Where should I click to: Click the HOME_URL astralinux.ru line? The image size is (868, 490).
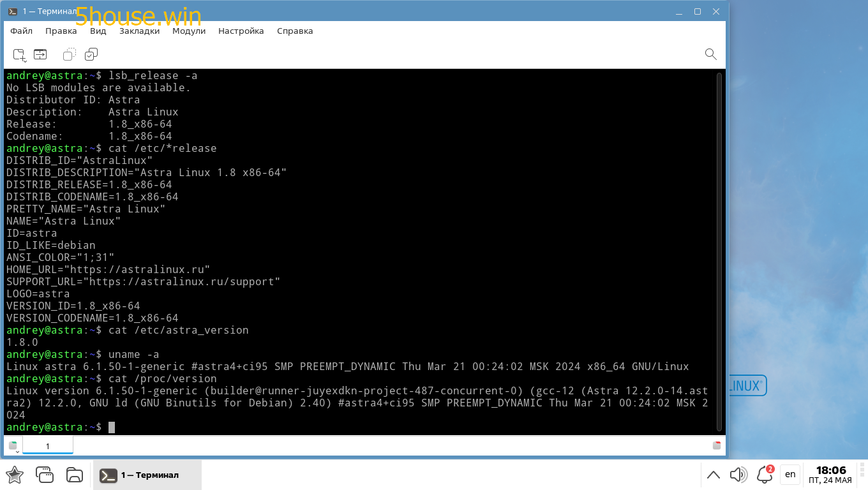[108, 269]
